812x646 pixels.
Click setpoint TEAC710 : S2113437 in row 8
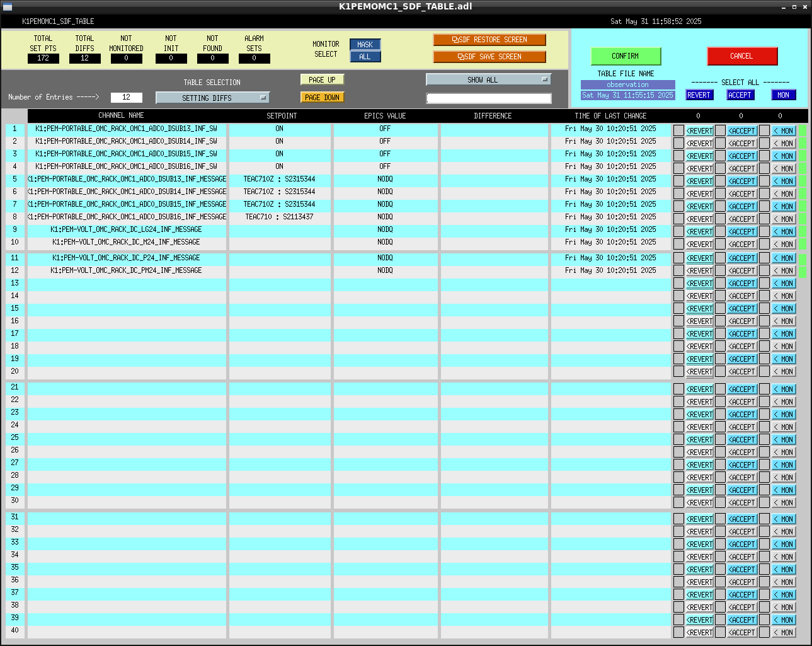(x=279, y=217)
